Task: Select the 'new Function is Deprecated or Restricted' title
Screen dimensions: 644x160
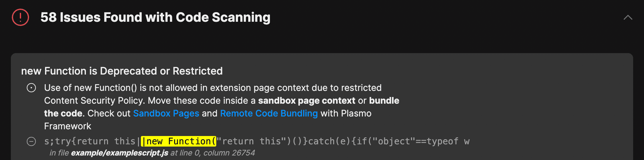Action: (122, 71)
